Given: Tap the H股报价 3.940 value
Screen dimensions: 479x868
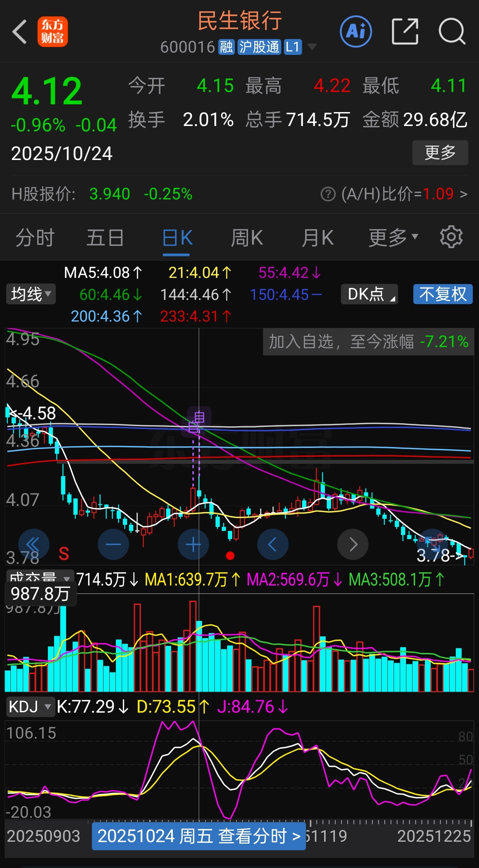Looking at the screenshot, I should (x=110, y=194).
